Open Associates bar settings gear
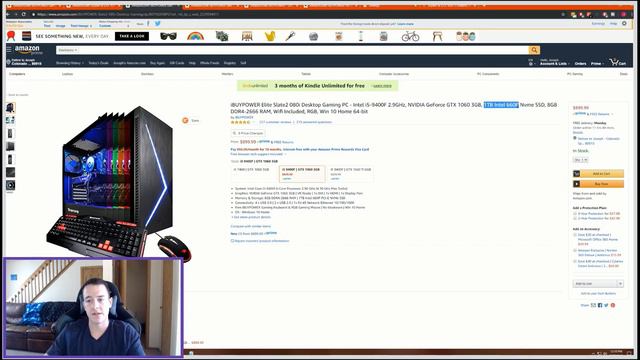 click(624, 24)
